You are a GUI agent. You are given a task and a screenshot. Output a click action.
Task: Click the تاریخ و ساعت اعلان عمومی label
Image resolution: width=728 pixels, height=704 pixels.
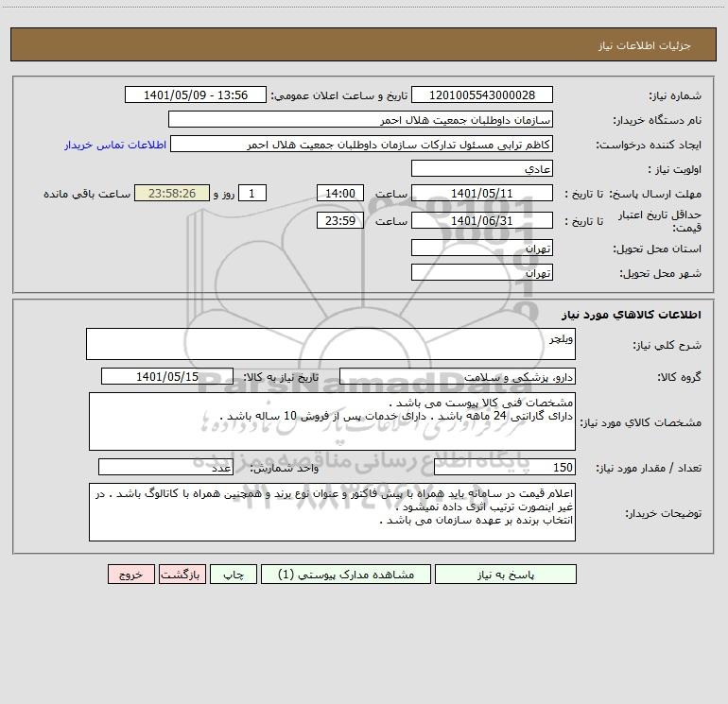pos(338,95)
